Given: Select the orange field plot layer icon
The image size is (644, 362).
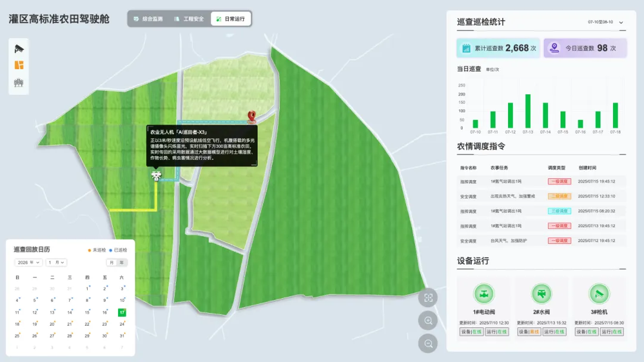Looking at the screenshot, I should click(x=19, y=66).
